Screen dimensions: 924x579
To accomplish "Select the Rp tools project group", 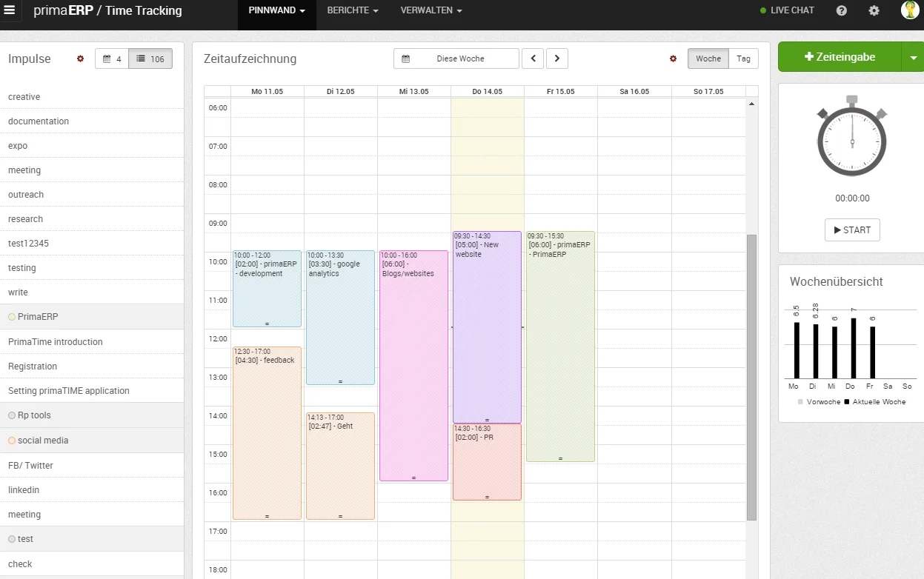I will (92, 415).
